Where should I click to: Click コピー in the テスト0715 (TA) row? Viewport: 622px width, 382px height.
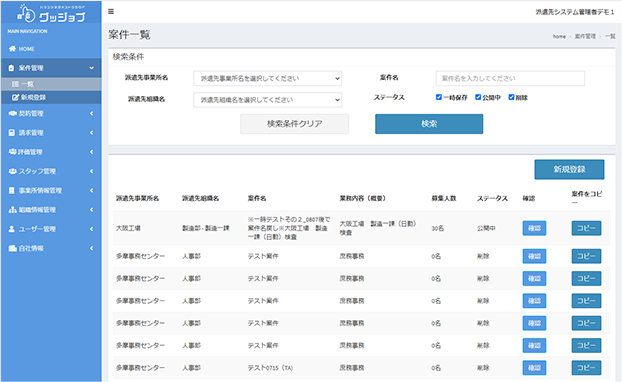click(x=586, y=368)
